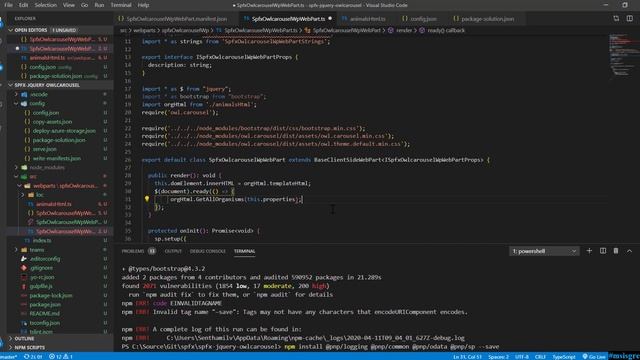This screenshot has width=640, height=360.
Task: Click UTF-8 encoding in status bar
Action: pos(522,356)
